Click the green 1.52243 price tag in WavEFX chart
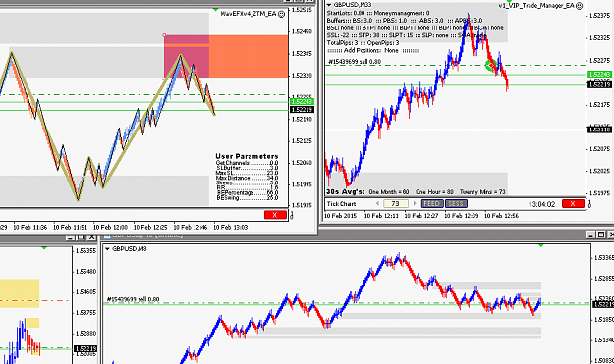Viewport: 614px width, 364px height. click(302, 102)
